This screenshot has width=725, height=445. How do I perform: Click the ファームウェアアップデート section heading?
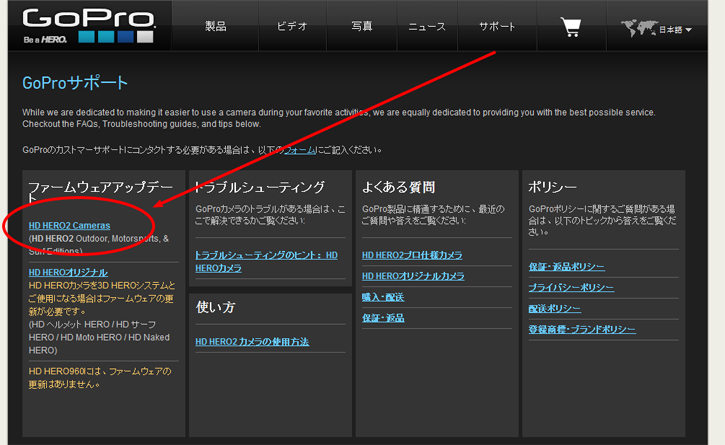click(100, 192)
